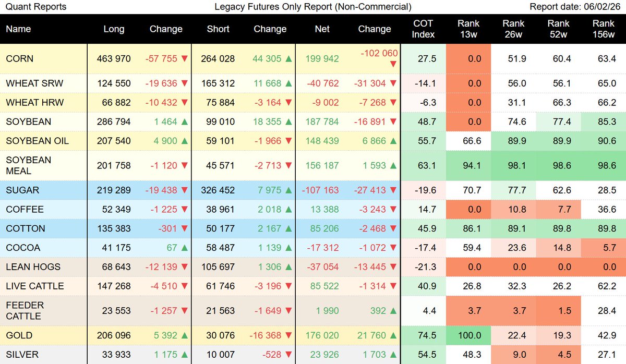Select the LIVE CATTLE row name
Viewport: 626px width, 364px height.
35,286
